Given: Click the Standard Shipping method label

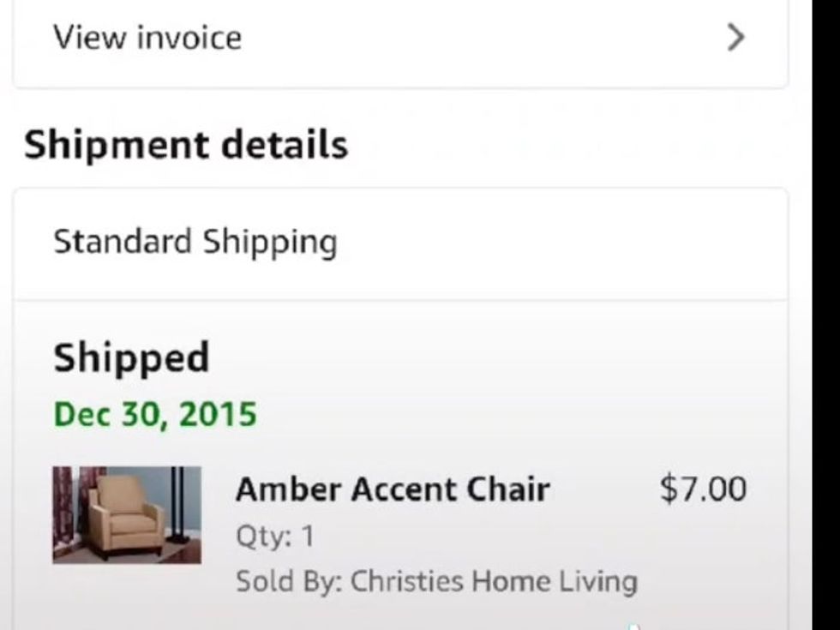Looking at the screenshot, I should pyautogui.click(x=195, y=241).
